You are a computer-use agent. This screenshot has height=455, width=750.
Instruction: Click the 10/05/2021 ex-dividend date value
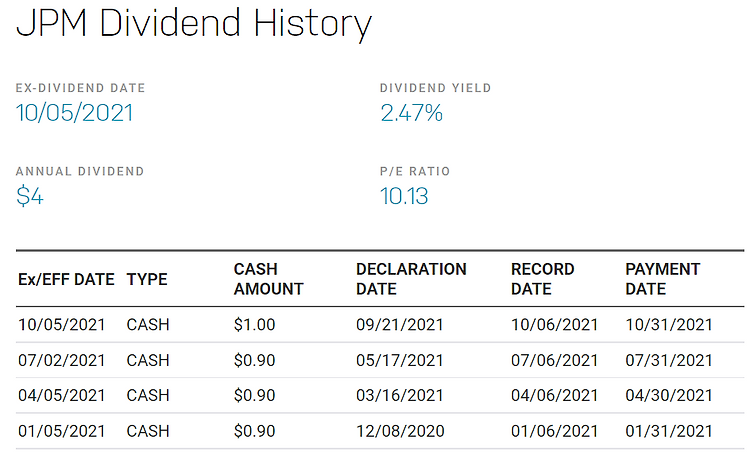point(74,113)
